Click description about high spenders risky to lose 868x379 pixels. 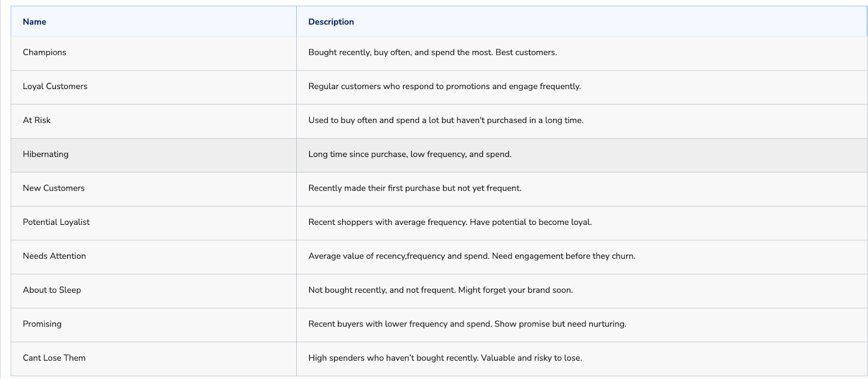point(445,358)
